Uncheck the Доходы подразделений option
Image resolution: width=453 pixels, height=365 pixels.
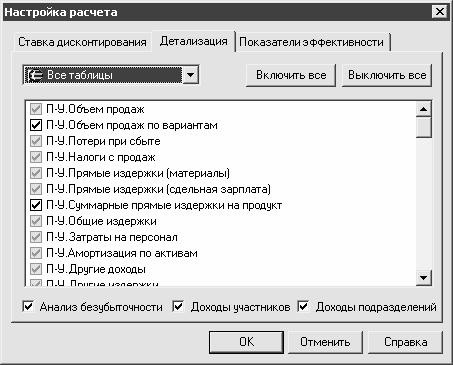pyautogui.click(x=303, y=306)
